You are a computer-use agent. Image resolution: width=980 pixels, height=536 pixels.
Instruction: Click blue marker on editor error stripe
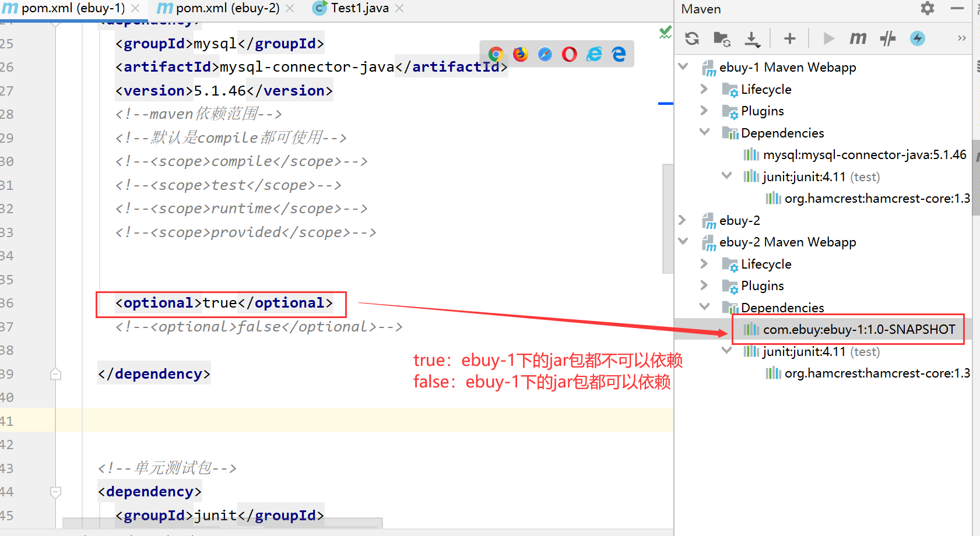[x=666, y=103]
